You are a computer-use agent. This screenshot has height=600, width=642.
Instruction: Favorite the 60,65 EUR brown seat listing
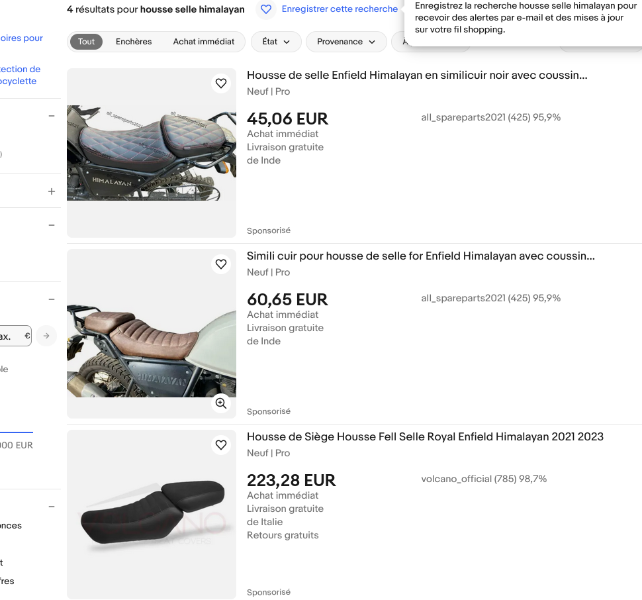point(221,265)
